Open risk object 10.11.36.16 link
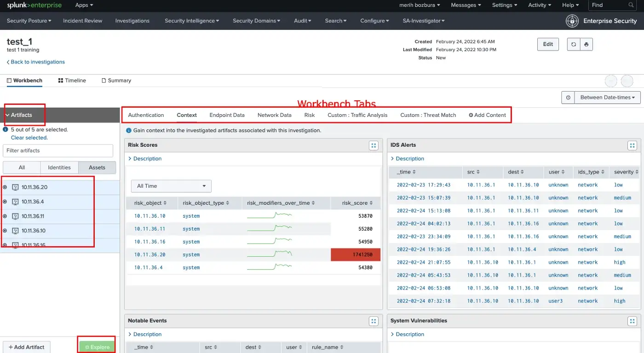This screenshot has width=644, height=353. [149, 242]
